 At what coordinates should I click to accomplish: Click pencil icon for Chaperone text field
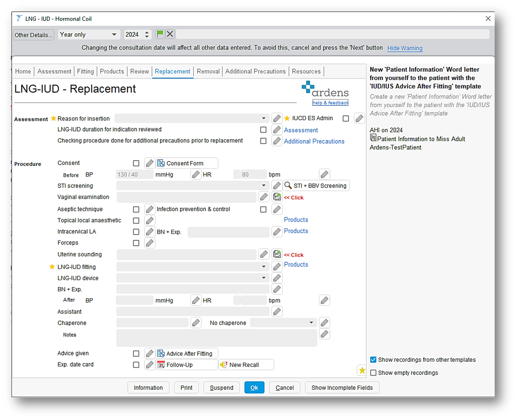pos(196,323)
